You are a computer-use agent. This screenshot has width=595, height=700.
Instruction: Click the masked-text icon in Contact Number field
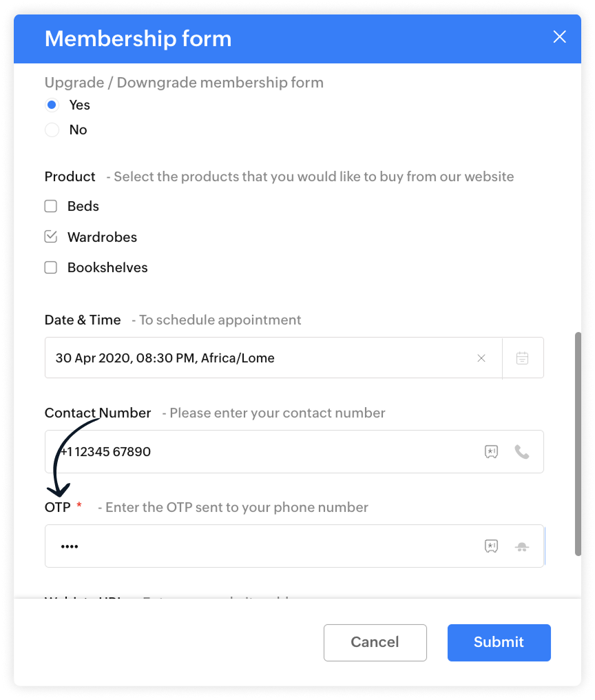click(492, 452)
